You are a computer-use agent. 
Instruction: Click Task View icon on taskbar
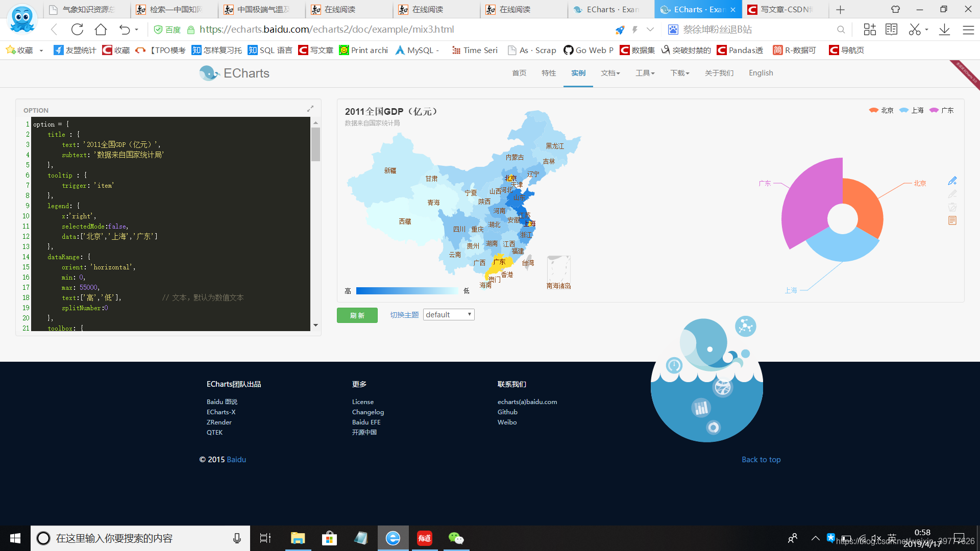click(x=265, y=538)
